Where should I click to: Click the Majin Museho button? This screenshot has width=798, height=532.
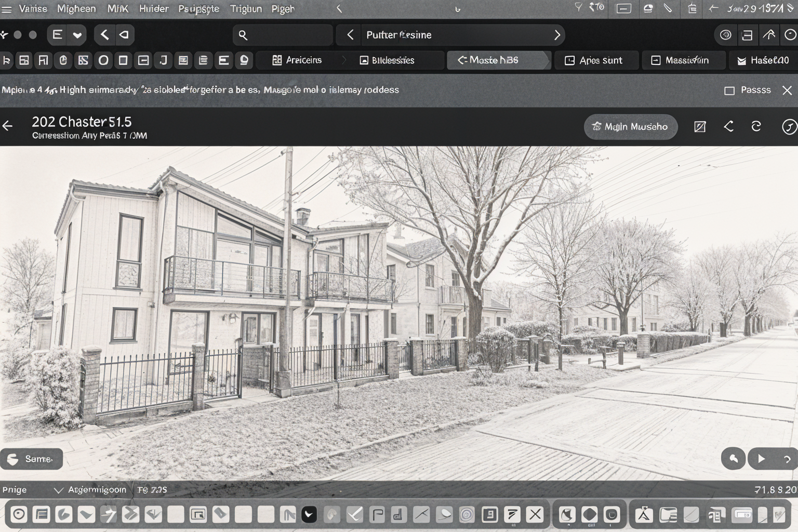(x=630, y=127)
